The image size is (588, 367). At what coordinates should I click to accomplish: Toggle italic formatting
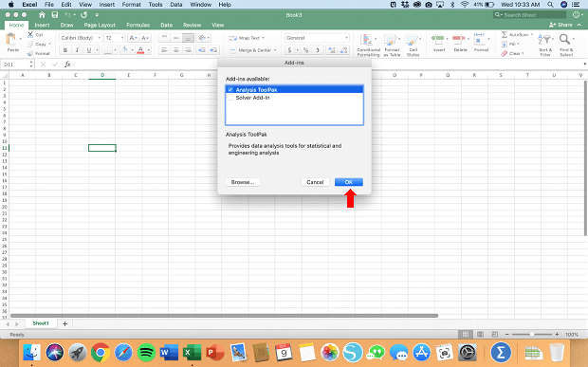tap(77, 50)
